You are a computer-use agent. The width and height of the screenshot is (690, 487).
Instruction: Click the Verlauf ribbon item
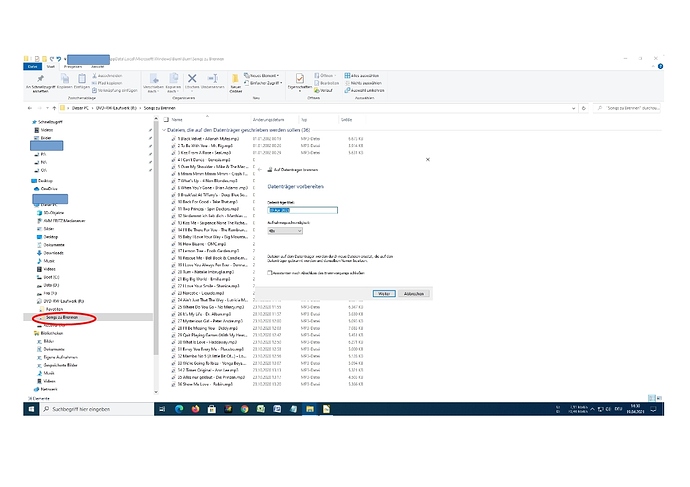[x=323, y=90]
